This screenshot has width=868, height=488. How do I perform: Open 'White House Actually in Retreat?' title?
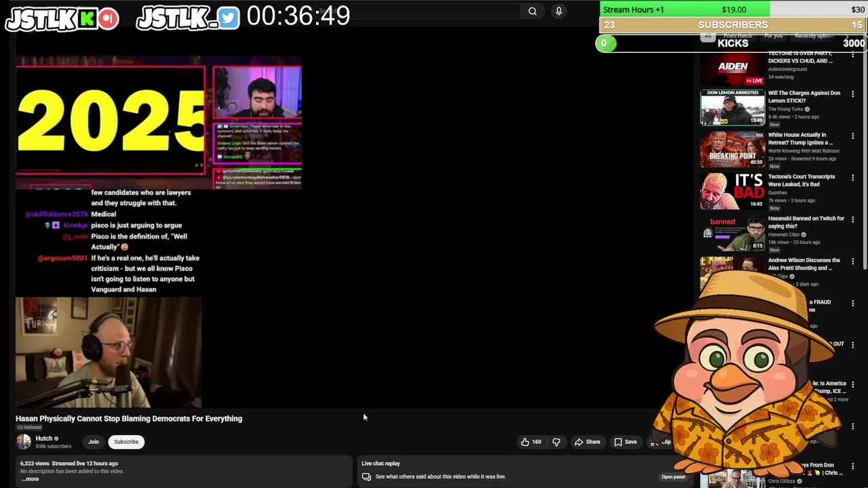click(x=800, y=139)
